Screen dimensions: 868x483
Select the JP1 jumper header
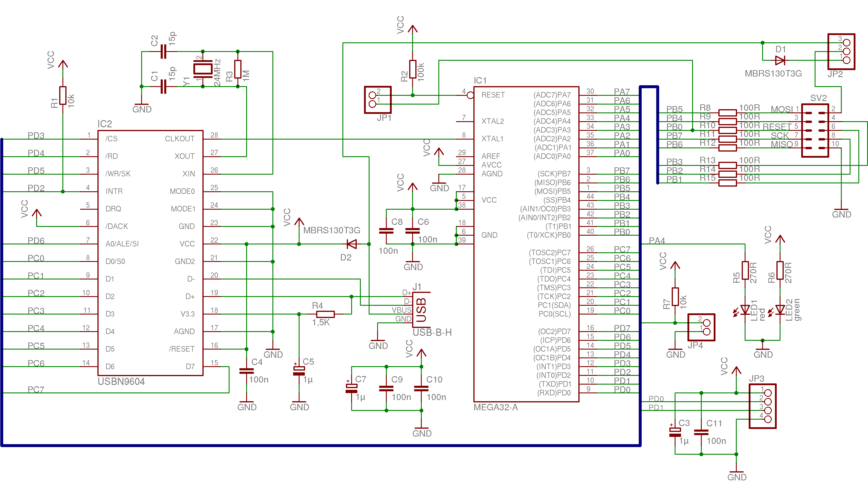(x=378, y=100)
